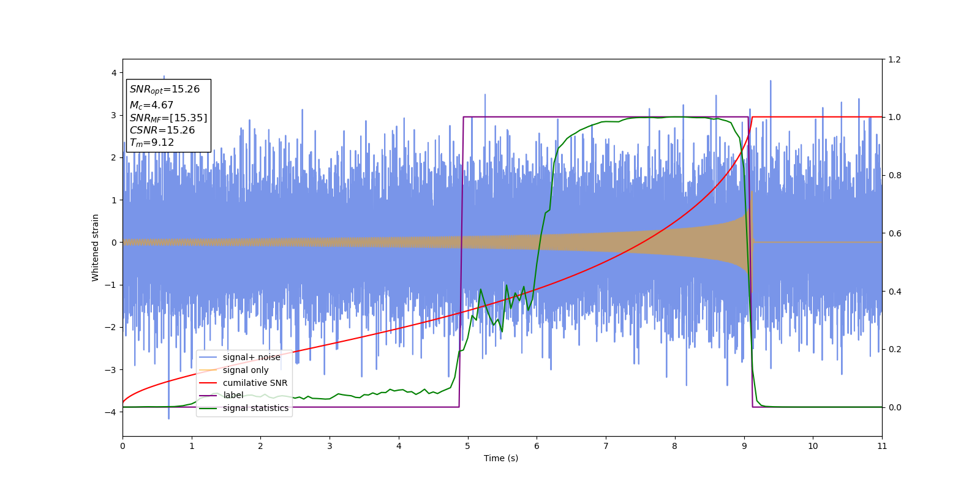Screen dimensions: 980x490
Task: Click the 0.2 tick label on the secondary axis
Action: (x=894, y=349)
